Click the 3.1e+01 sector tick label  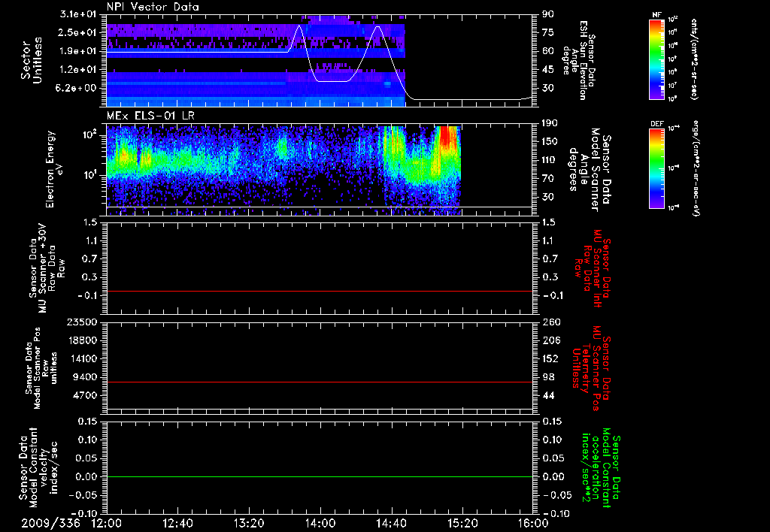[78, 14]
